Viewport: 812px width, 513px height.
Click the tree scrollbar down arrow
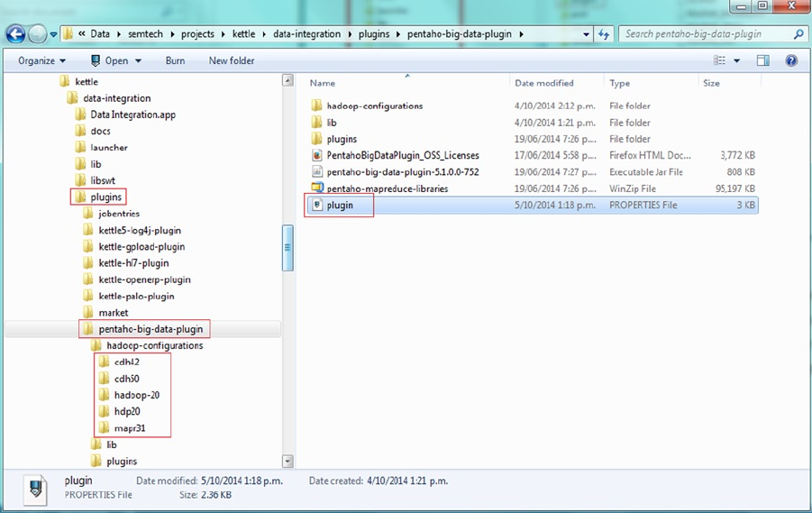287,461
